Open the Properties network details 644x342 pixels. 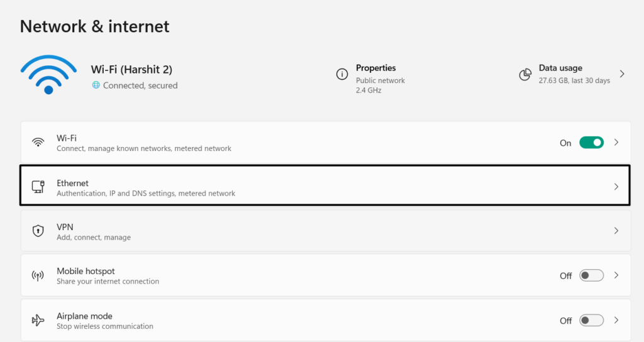pos(375,68)
